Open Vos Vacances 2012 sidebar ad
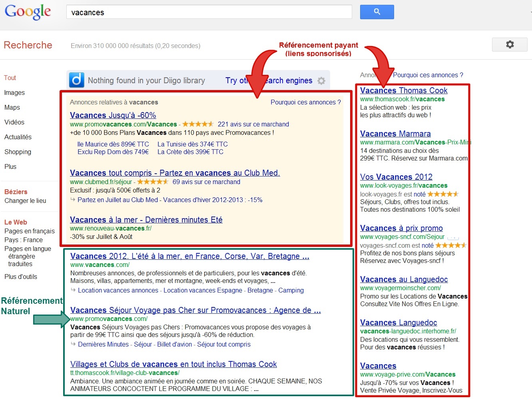The width and height of the screenshot is (532, 399). (396, 177)
